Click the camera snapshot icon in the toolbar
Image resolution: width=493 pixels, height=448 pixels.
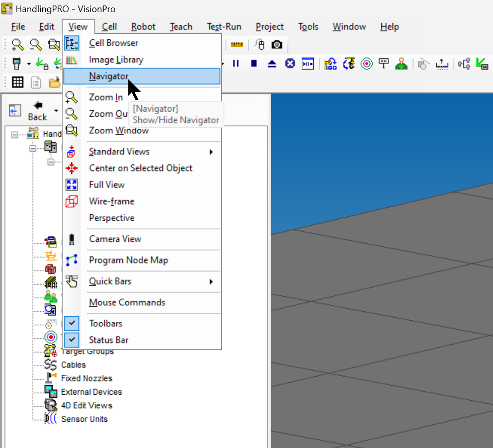277,45
